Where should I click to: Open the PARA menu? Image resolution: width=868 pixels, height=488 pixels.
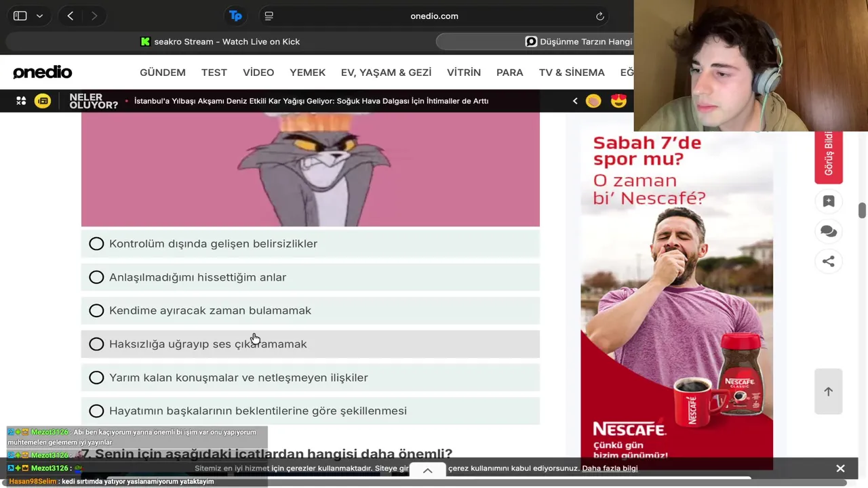(510, 73)
